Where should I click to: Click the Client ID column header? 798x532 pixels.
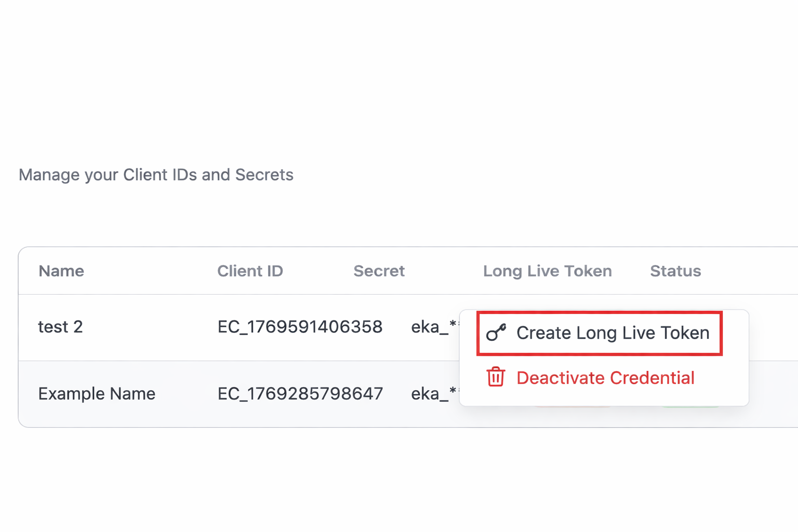[250, 271]
